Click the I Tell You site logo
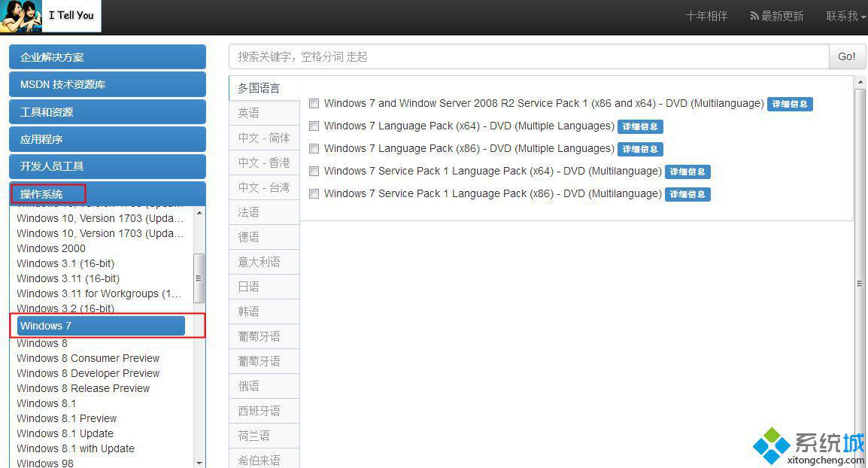Screen dimensions: 868x468 pyautogui.click(x=50, y=16)
